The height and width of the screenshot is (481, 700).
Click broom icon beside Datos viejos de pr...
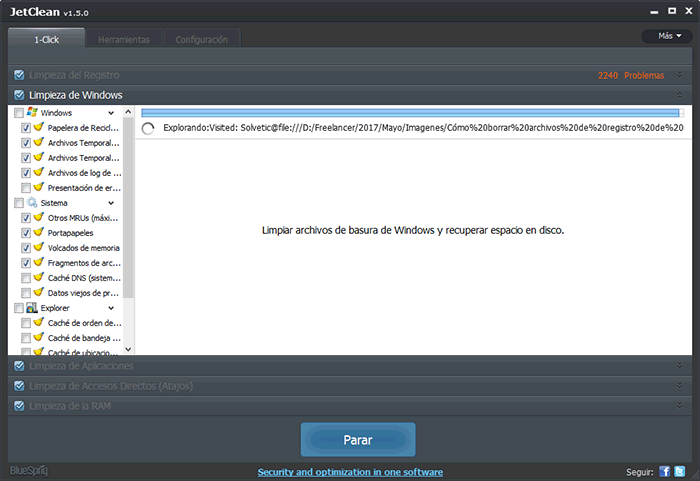(39, 293)
